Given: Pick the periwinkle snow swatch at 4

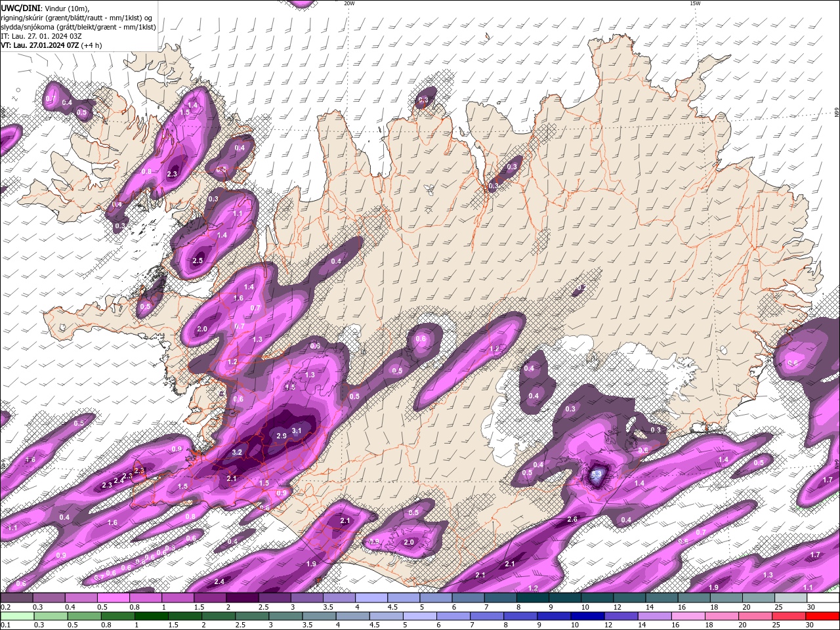Looking at the screenshot, I should coord(371,598).
